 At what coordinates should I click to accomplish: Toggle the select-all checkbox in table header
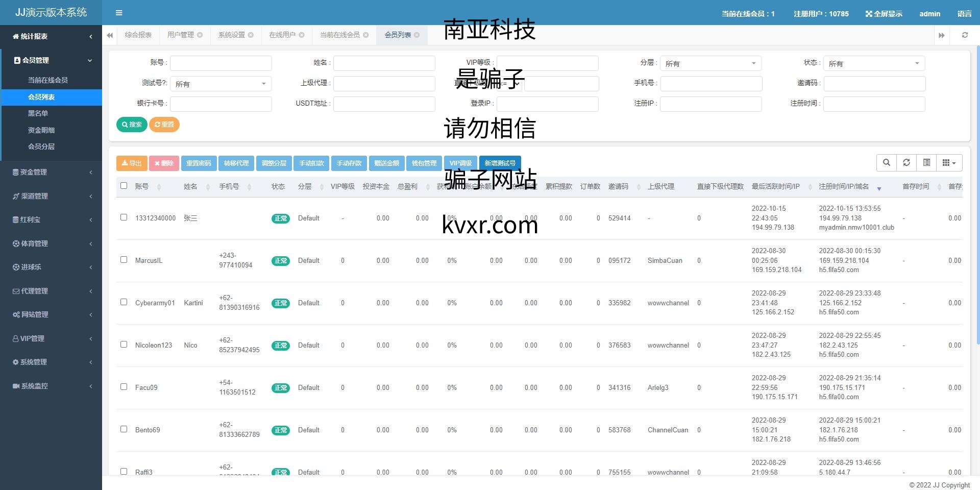[124, 186]
